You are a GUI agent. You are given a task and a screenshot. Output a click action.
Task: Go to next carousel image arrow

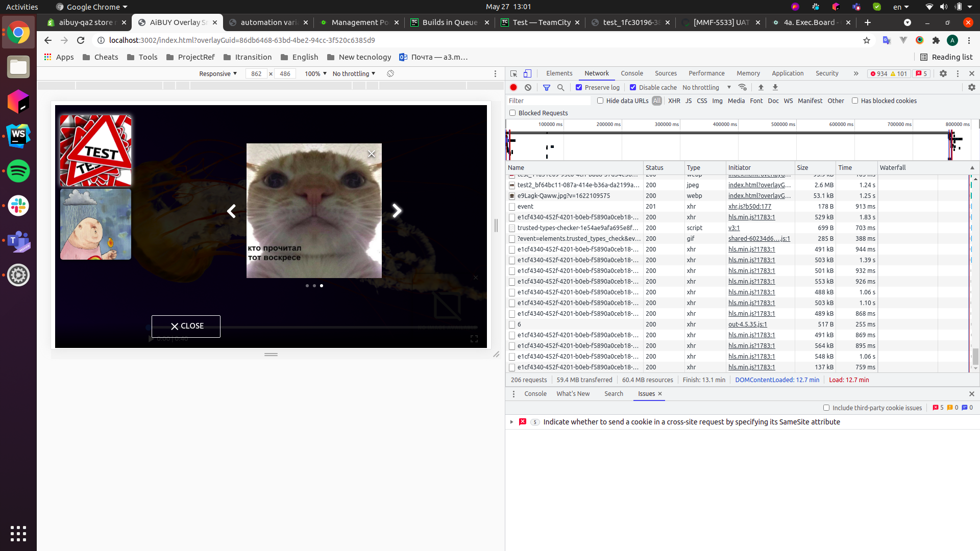(x=397, y=211)
